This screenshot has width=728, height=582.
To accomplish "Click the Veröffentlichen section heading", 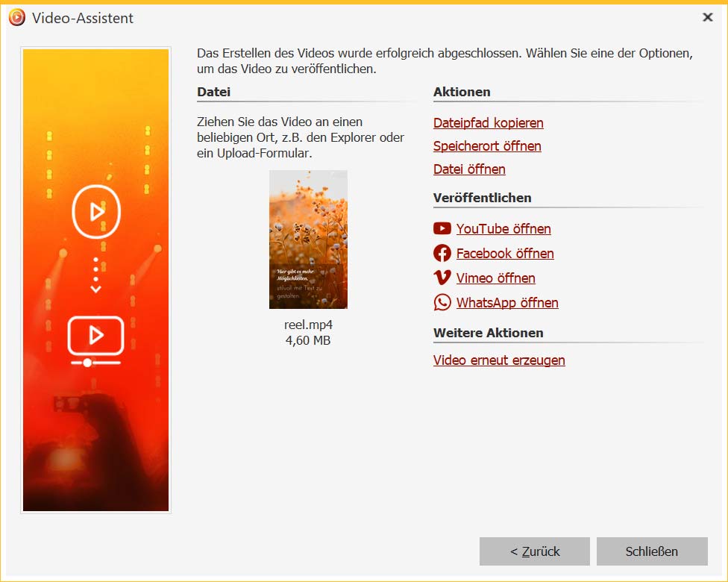I will tap(482, 198).
